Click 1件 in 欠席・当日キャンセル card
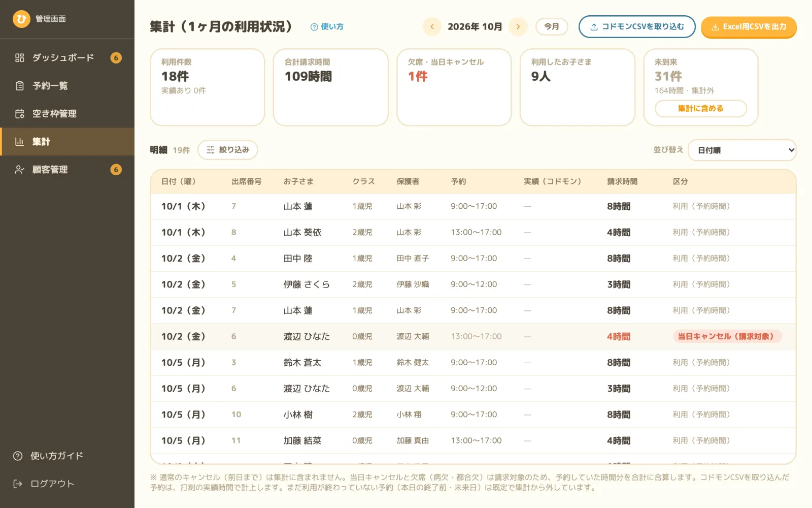The width and height of the screenshot is (812, 508). 418,76
